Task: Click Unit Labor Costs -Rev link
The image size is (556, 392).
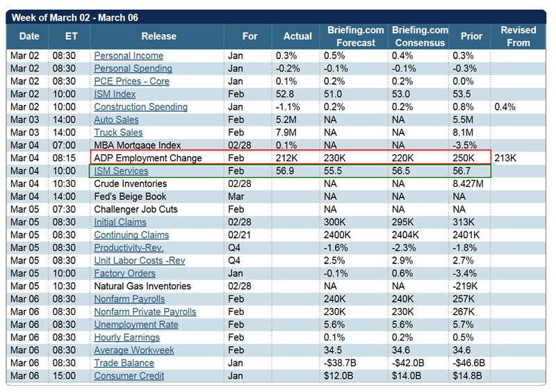Action: [140, 261]
